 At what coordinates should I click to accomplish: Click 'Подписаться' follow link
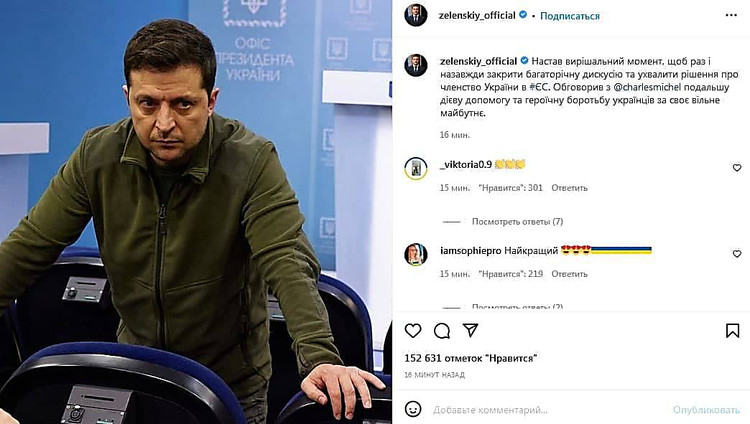[x=570, y=16]
